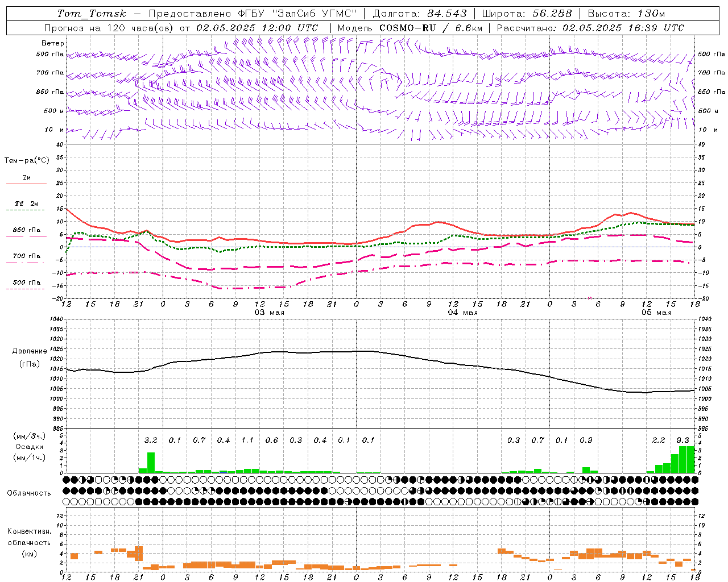The height and width of the screenshot is (582, 728).
Task: Click the '05 мая' date label
Action: pyautogui.click(x=656, y=313)
